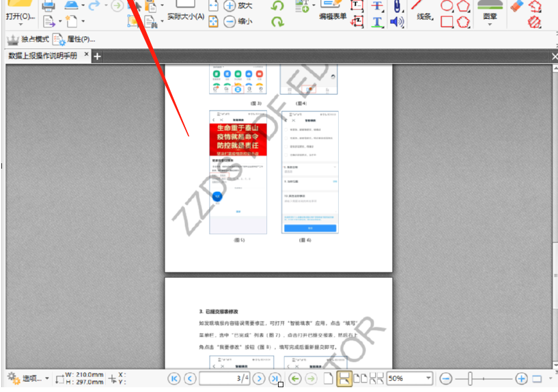Open the 图章 stamp tool

pyautogui.click(x=490, y=11)
